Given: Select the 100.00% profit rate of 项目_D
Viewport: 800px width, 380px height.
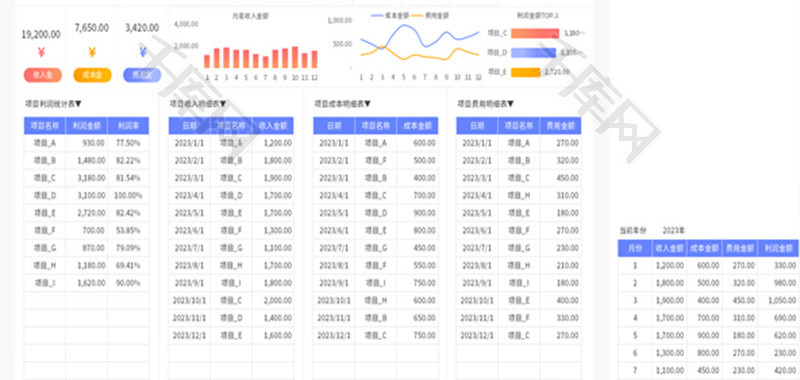Looking at the screenshot, I should tap(128, 196).
